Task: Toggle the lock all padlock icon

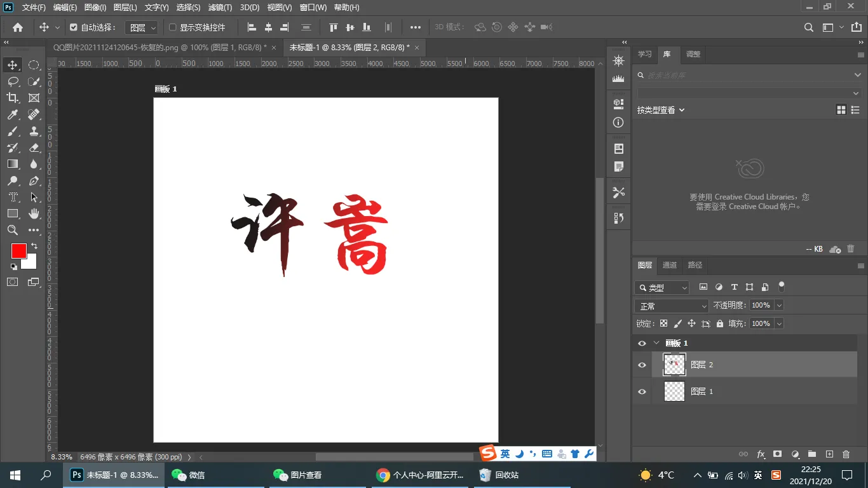Action: 719,323
